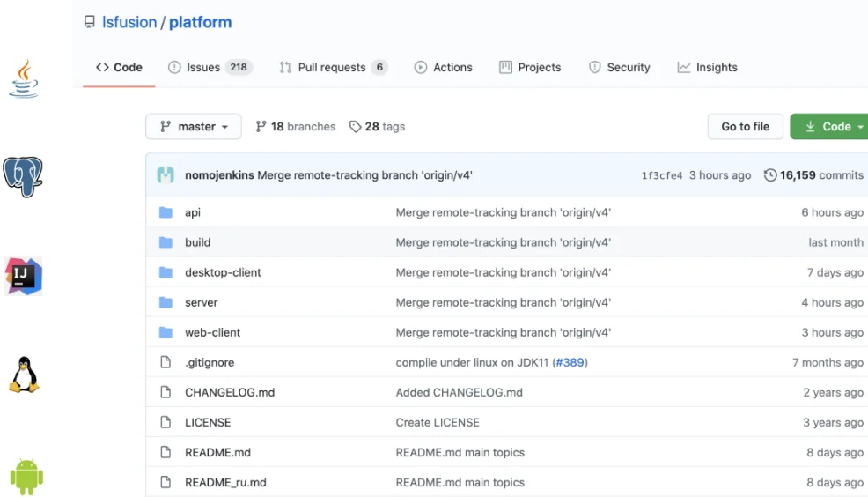The width and height of the screenshot is (868, 497).
Task: Click '2 years ago' in the CHANGELOG.md row
Action: coord(833,392)
